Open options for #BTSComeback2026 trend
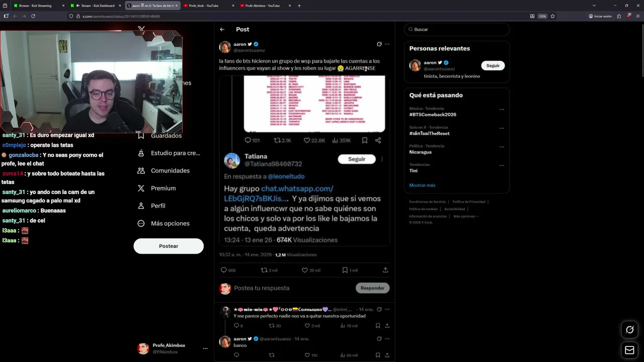The image size is (644, 362). coord(502,109)
